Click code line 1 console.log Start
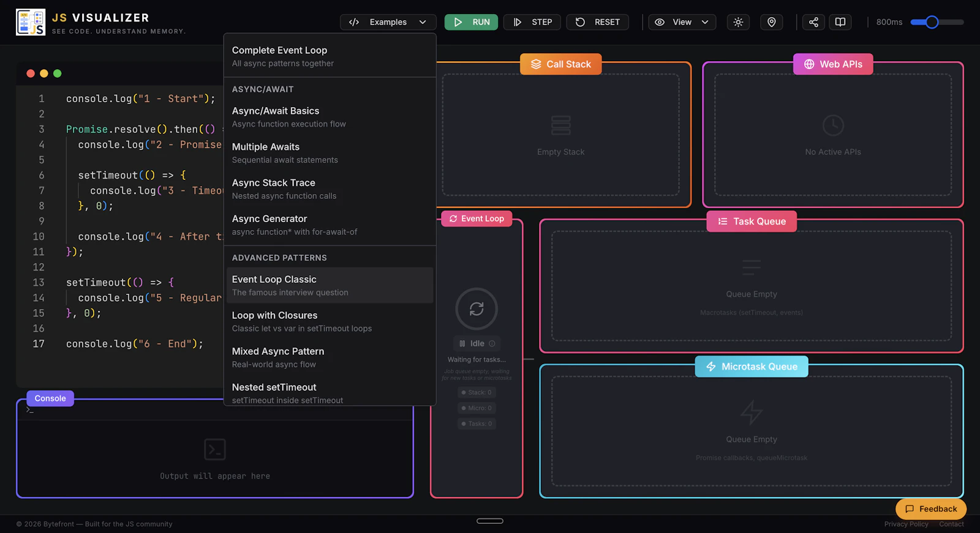The image size is (980, 533). tap(140, 99)
